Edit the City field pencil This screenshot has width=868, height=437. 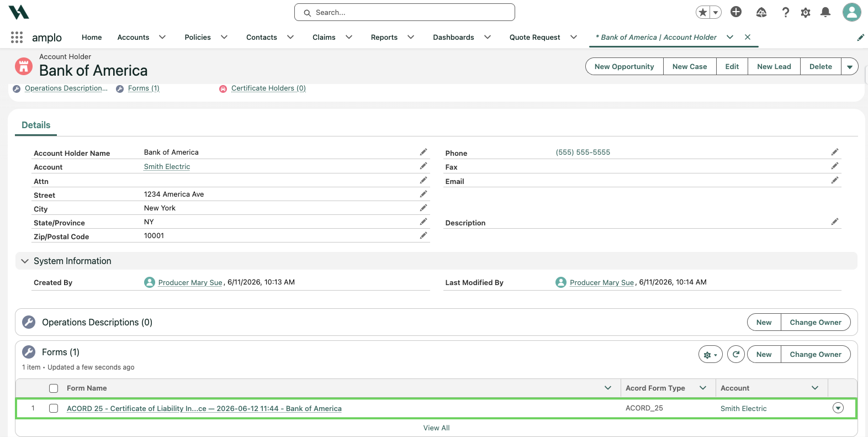click(x=424, y=208)
